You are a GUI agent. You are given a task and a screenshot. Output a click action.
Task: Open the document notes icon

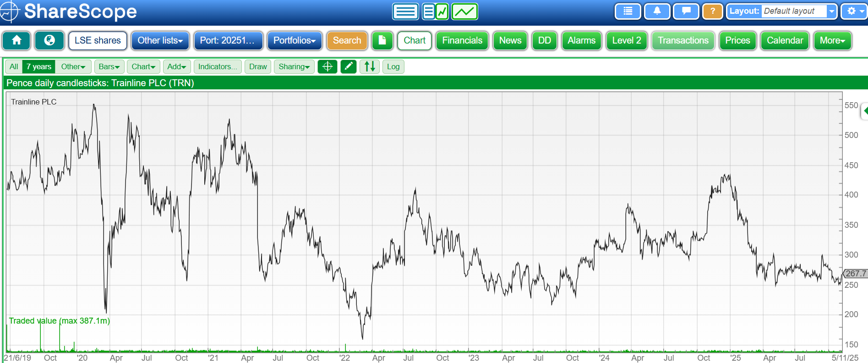pyautogui.click(x=382, y=40)
